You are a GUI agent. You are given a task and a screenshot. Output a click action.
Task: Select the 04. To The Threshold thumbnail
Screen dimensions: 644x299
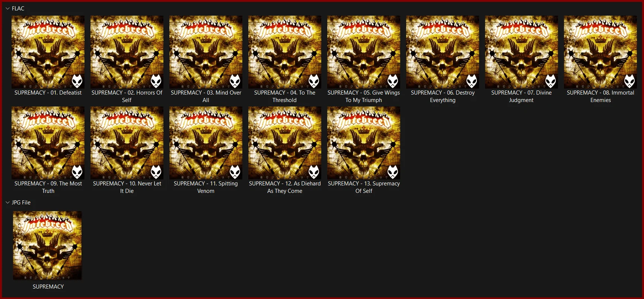[x=285, y=52]
